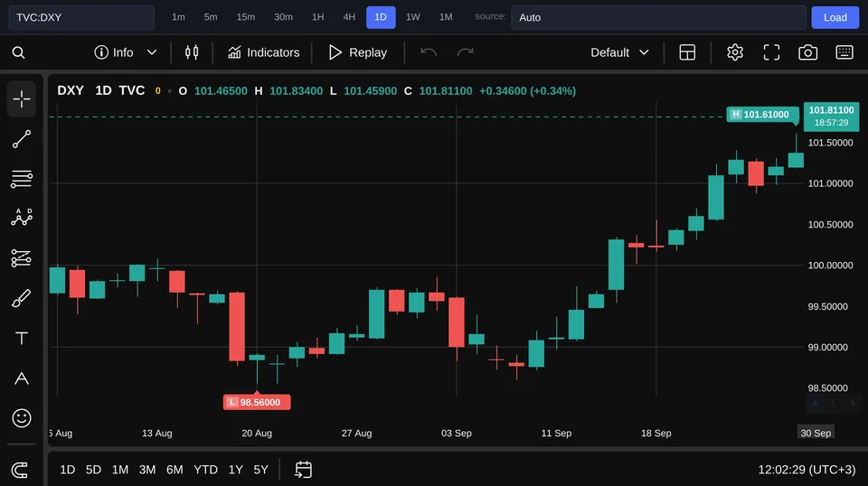Toggle fullscreen mode icon
The height and width of the screenshot is (486, 868).
click(771, 52)
